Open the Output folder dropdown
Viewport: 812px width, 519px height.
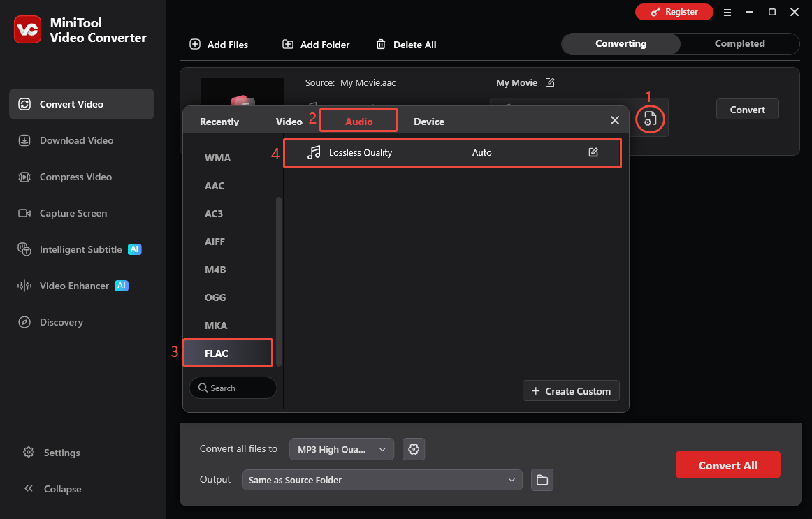pos(382,480)
